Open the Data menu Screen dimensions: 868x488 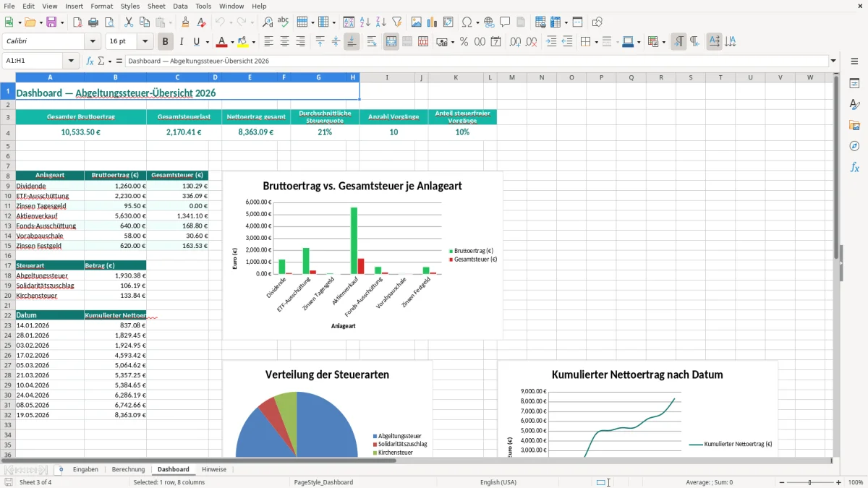tap(180, 6)
